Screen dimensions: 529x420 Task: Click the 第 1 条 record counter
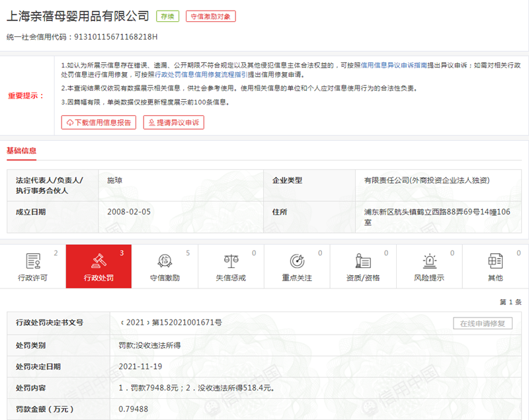point(510,302)
